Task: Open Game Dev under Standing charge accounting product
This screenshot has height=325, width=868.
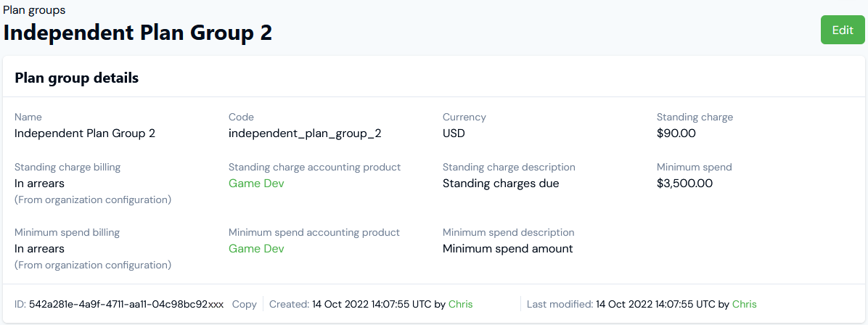Action: click(256, 184)
